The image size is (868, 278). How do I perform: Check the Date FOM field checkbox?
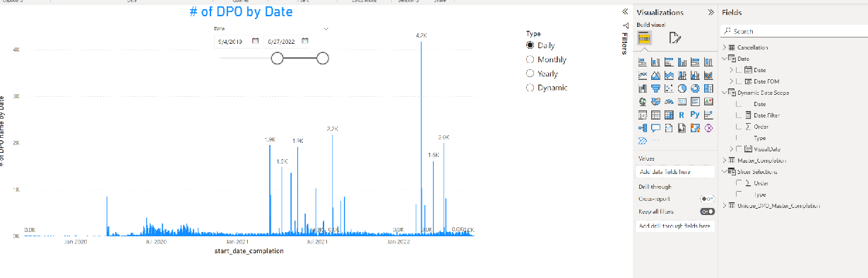click(x=739, y=81)
